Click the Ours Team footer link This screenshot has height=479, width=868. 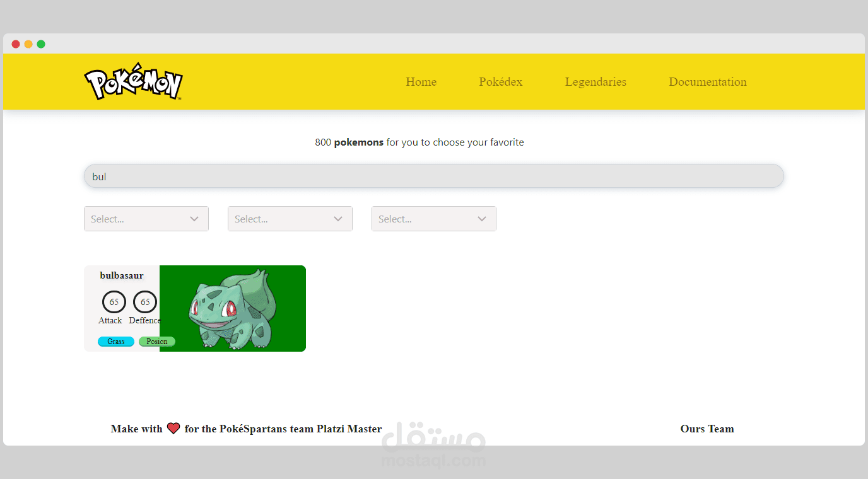point(707,429)
